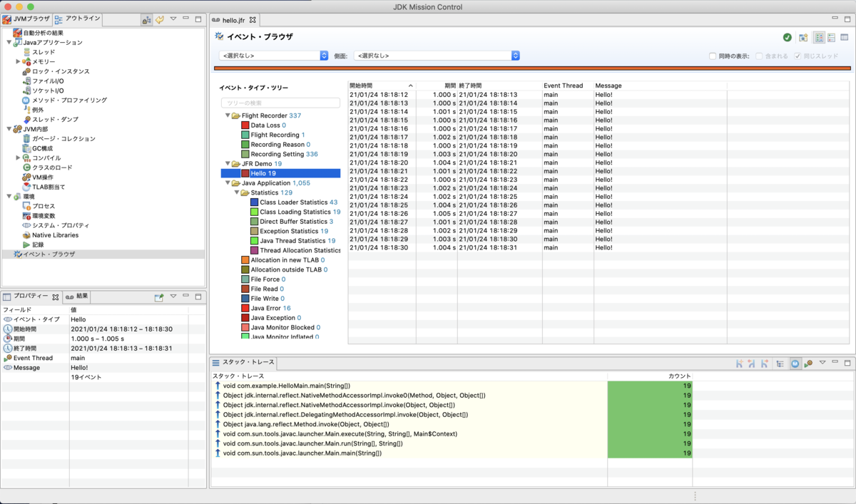Image resolution: width=856 pixels, height=504 pixels.
Task: Collapse the Javaアプリケーション tree node
Action: coord(9,43)
